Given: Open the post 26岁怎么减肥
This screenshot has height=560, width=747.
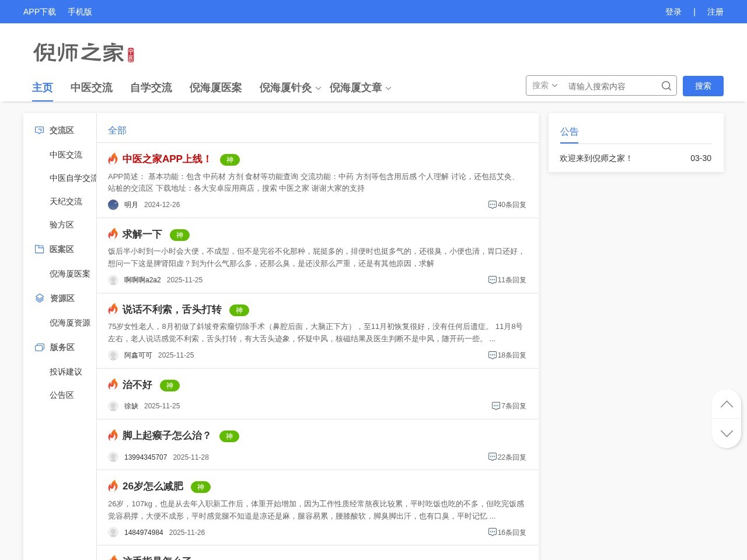Looking at the screenshot, I should [x=153, y=486].
